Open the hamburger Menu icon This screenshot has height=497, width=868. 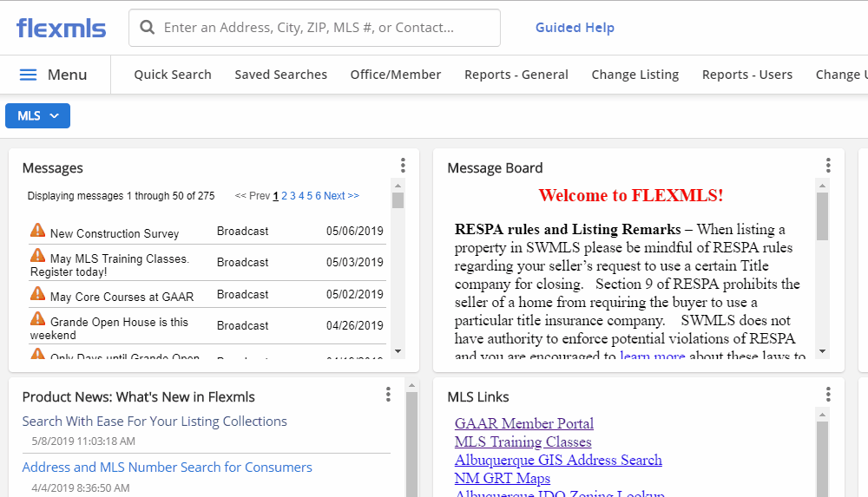coord(29,75)
